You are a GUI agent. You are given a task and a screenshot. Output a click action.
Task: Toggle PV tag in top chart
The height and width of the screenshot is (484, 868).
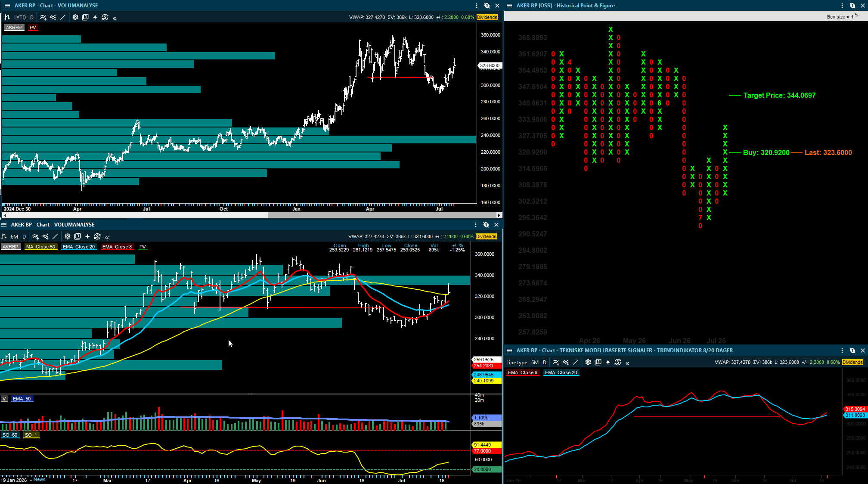click(33, 28)
